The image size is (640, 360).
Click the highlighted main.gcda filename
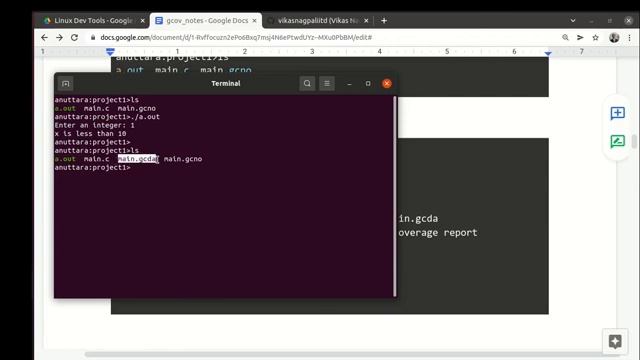point(138,159)
